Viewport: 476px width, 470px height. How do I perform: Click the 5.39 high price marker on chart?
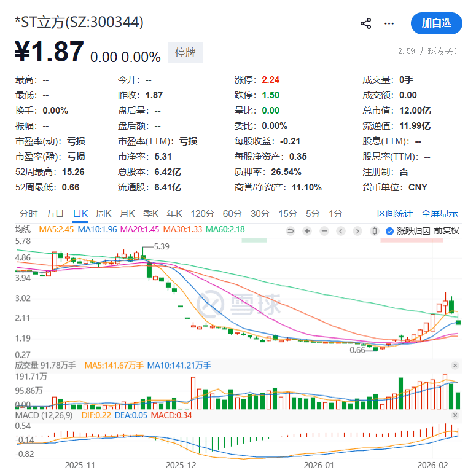click(160, 246)
